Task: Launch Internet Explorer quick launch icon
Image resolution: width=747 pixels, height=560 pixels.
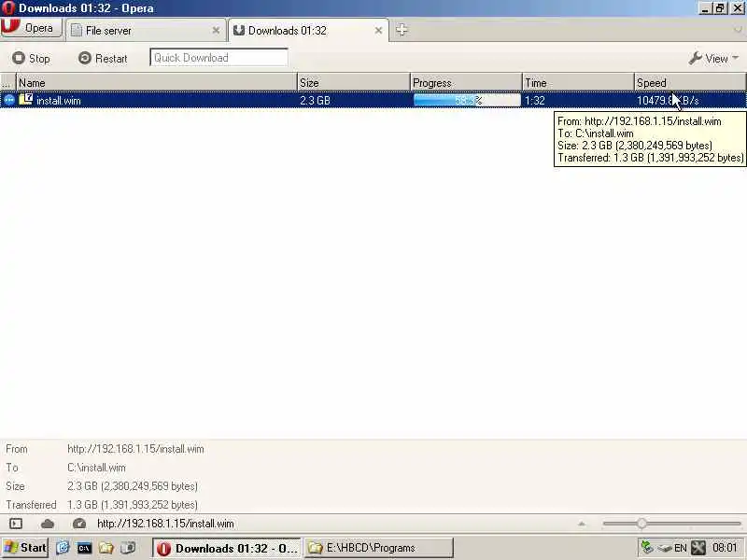Action: 63,548
